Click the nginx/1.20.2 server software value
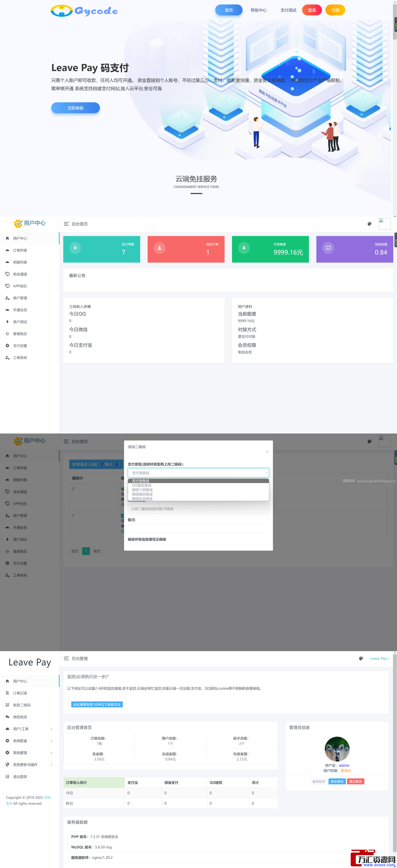Screen dimensions: 397x868 tap(102, 858)
